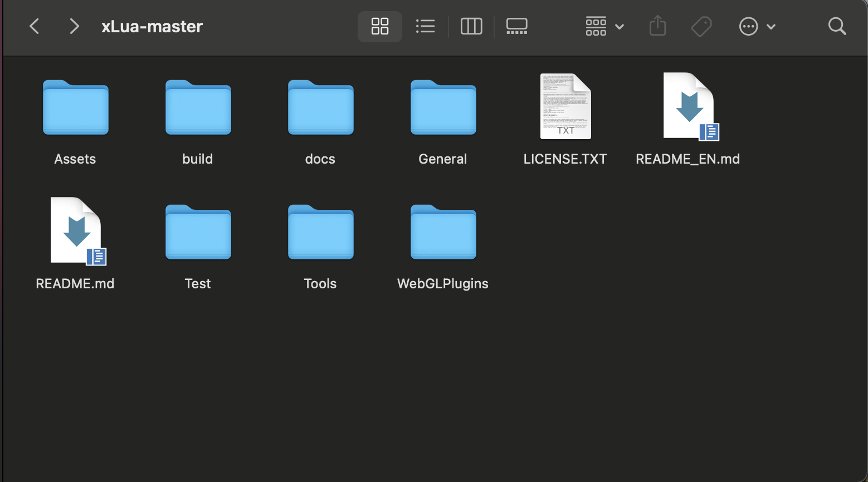
Task: Switch to icon grid view
Action: pyautogui.click(x=380, y=26)
